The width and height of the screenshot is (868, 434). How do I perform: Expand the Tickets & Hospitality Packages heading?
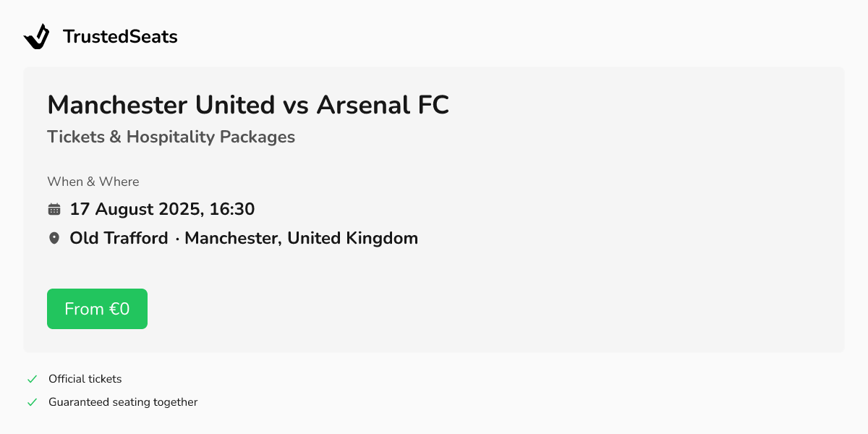point(171,137)
